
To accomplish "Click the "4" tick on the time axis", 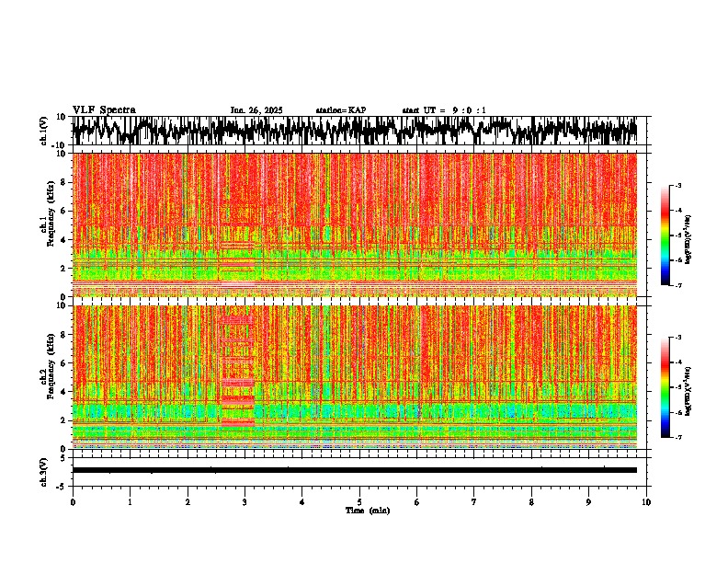I will tap(301, 502).
